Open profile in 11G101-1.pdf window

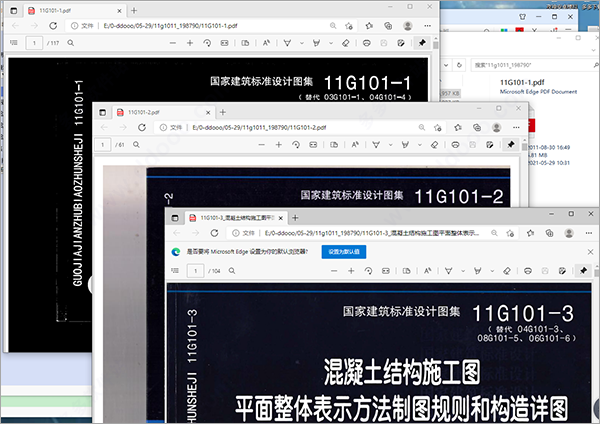point(408,26)
